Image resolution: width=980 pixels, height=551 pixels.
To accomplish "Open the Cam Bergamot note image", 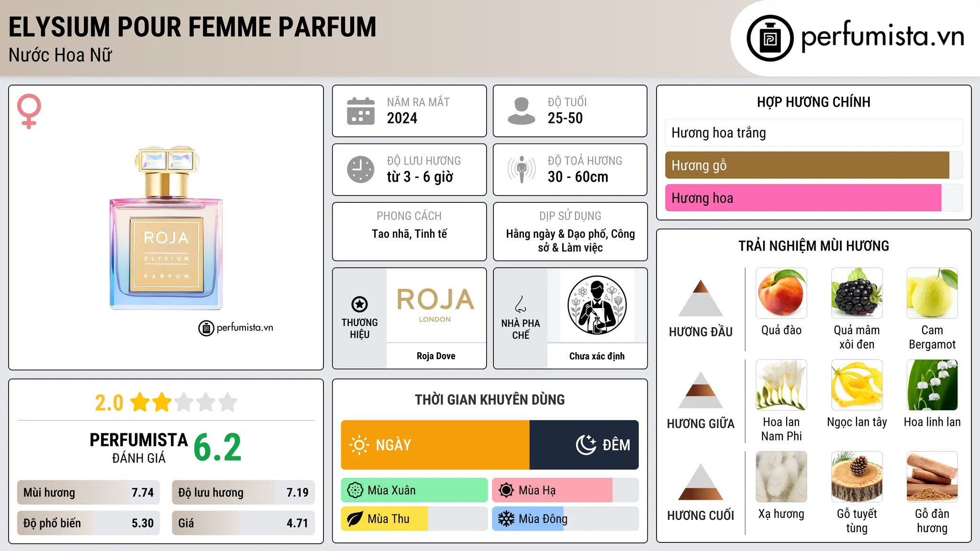I will click(x=932, y=293).
